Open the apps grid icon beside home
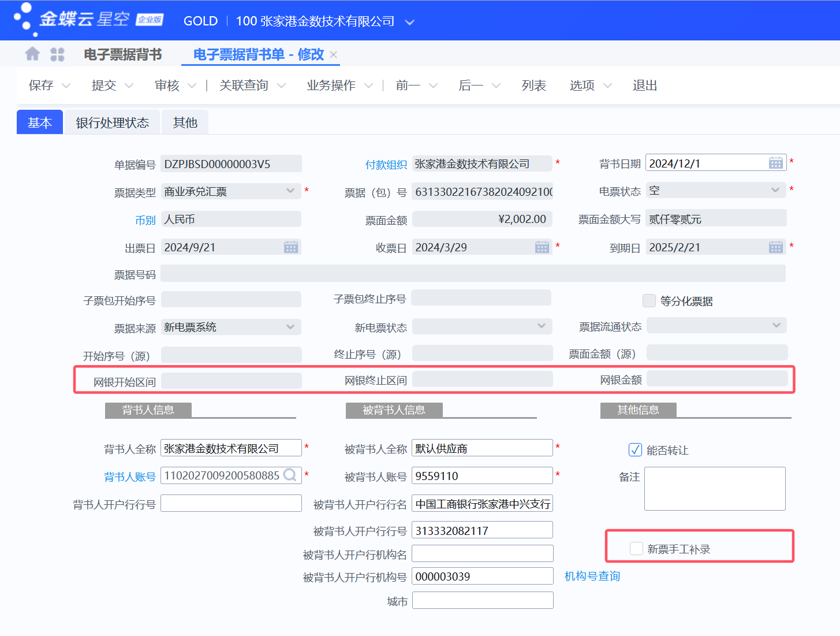Image resolution: width=840 pixels, height=636 pixels. pyautogui.click(x=57, y=53)
